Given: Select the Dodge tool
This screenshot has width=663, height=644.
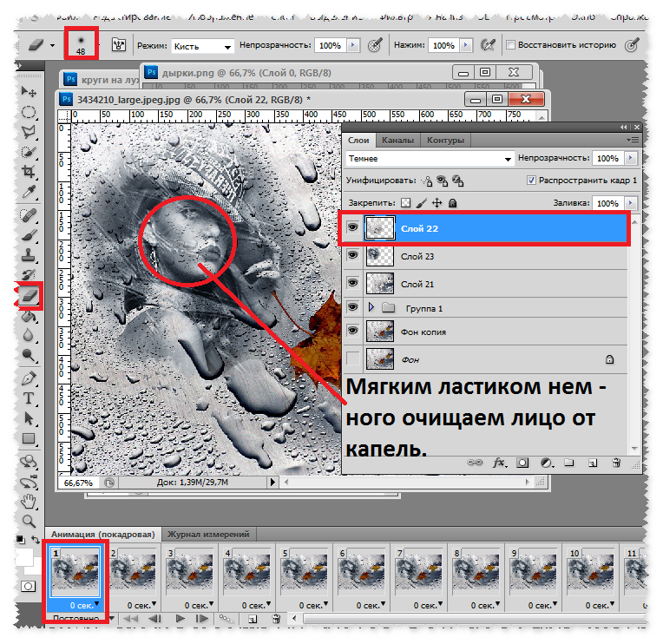Looking at the screenshot, I should click(x=29, y=355).
